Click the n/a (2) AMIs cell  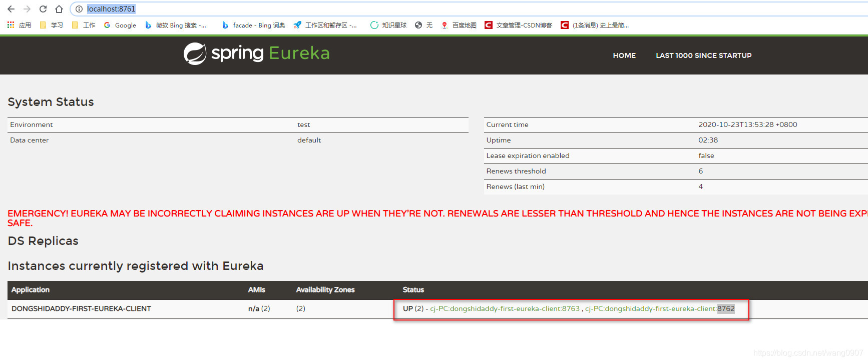(259, 308)
